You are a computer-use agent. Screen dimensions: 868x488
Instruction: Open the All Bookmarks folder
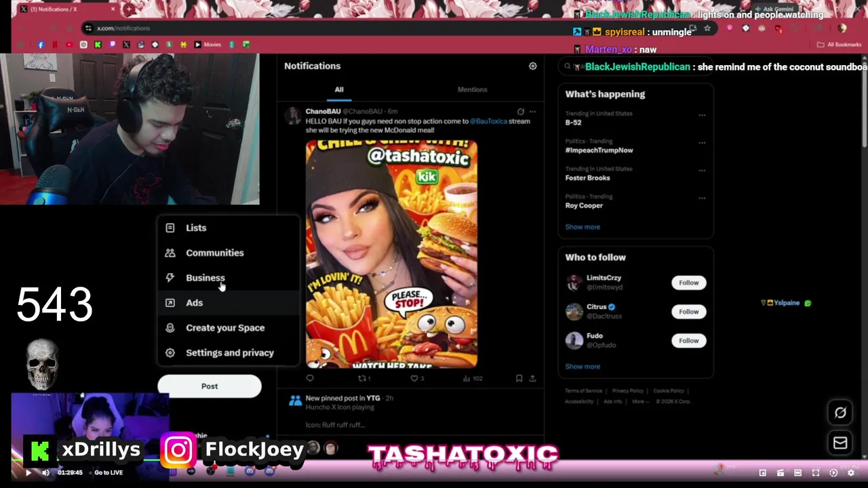(x=840, y=45)
